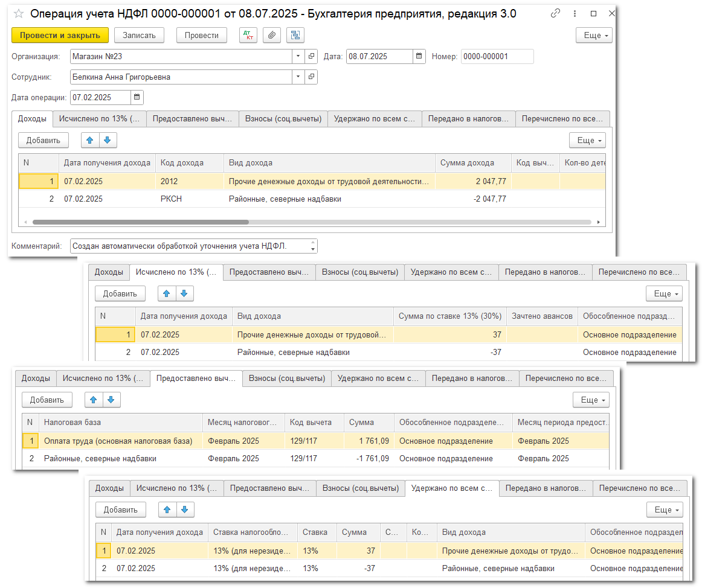Switch to Взносы (соц.вычеты) tab at top
The width and height of the screenshot is (702, 588).
283,119
